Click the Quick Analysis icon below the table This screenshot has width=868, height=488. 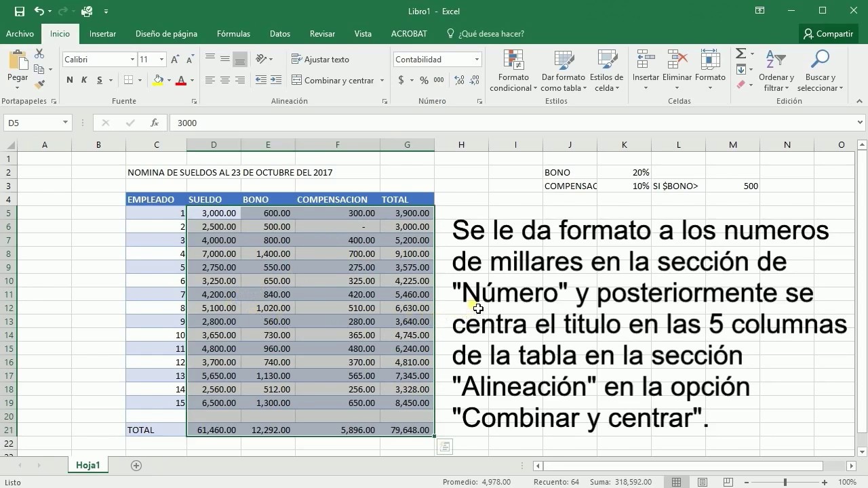[444, 446]
